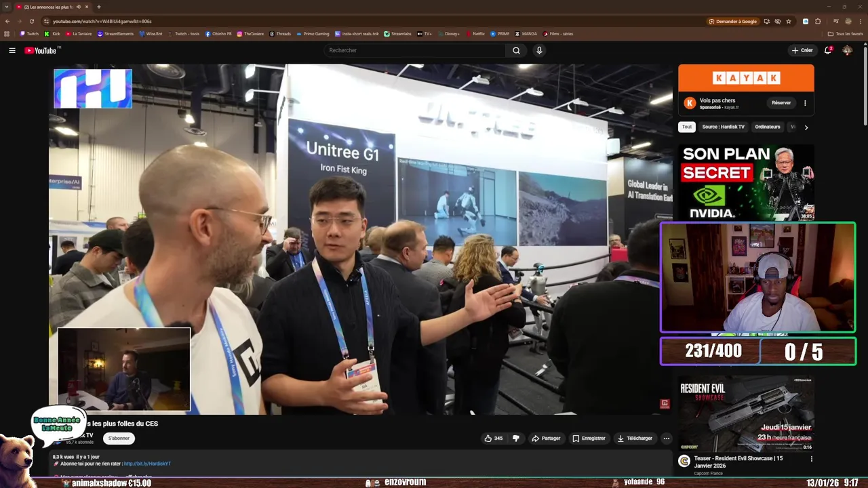Open the Prime Gaming bookmark
Image resolution: width=868 pixels, height=488 pixels.
click(x=313, y=33)
